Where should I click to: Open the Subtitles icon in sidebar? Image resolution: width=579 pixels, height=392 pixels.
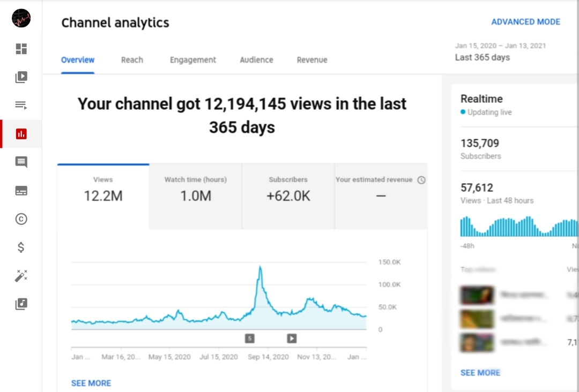click(21, 191)
